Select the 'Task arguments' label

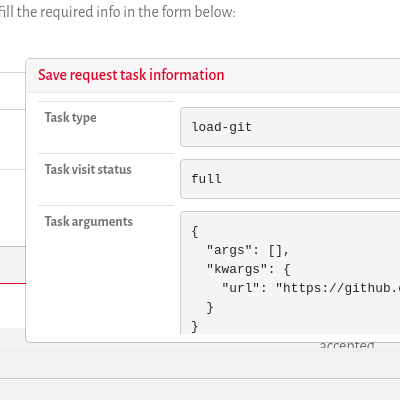tap(89, 222)
